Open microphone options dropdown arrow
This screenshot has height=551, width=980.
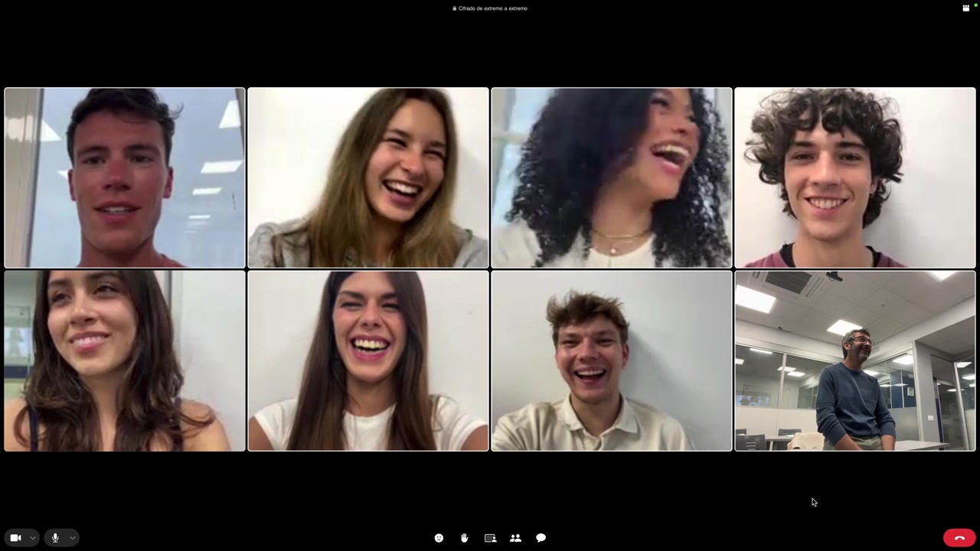click(x=72, y=538)
